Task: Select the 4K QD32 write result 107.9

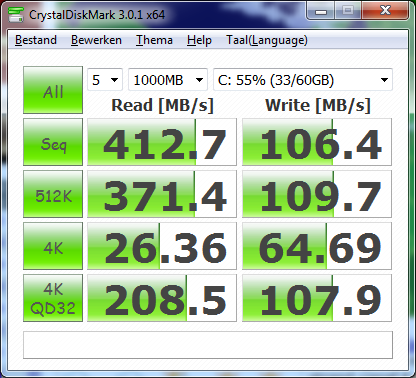Action: click(317, 298)
